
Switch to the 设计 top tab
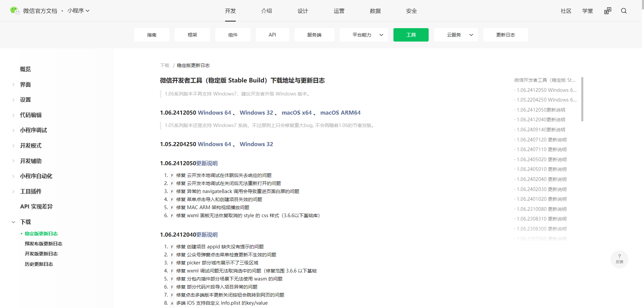coord(303,11)
